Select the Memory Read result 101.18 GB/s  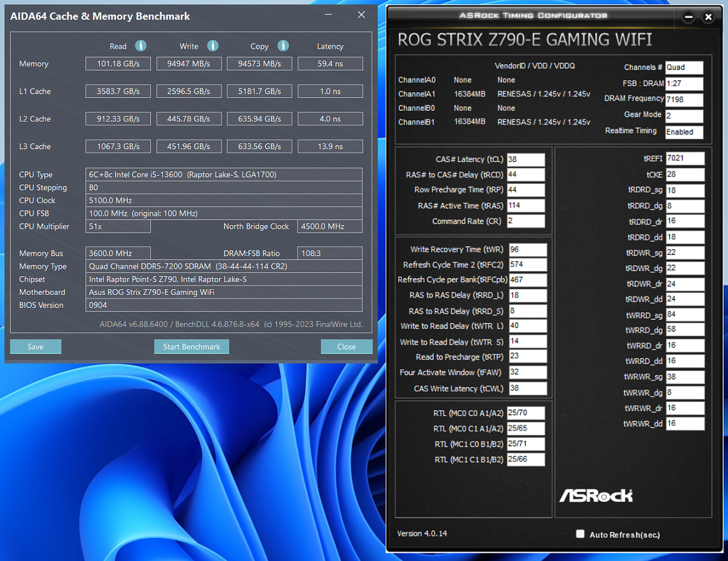pos(118,64)
